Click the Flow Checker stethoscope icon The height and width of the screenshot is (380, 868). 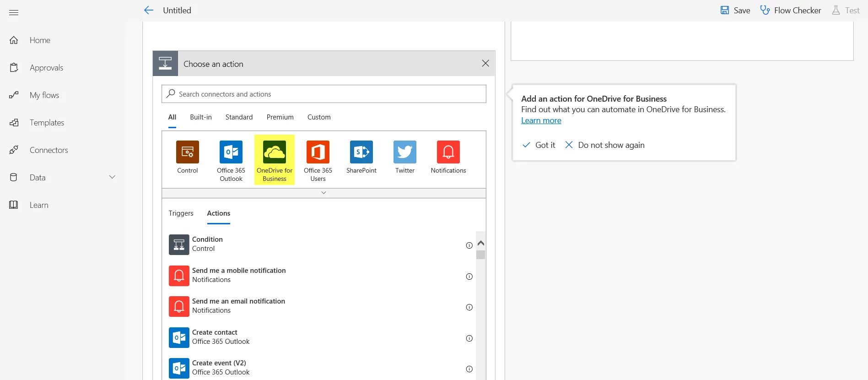tap(765, 10)
